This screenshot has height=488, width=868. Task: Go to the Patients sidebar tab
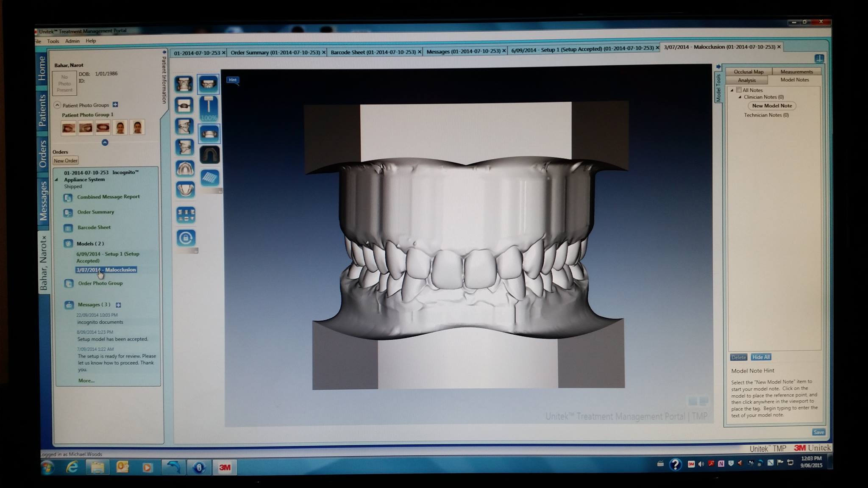[x=42, y=110]
